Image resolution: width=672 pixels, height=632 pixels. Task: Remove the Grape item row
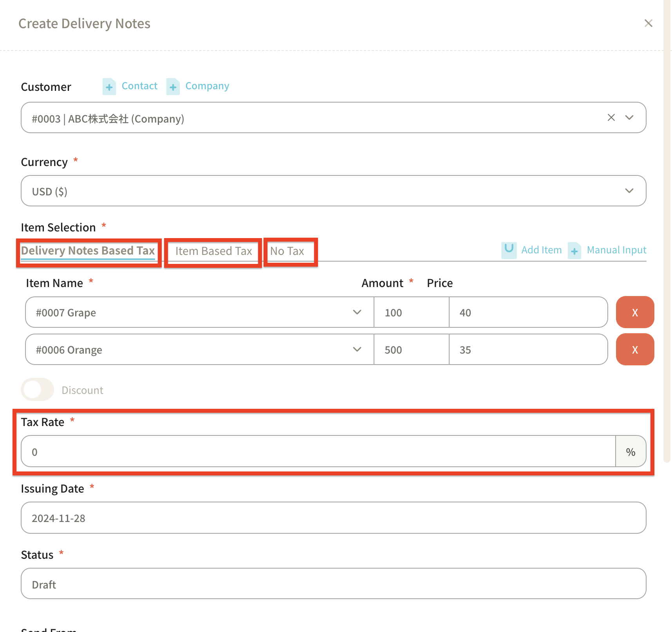pos(634,312)
